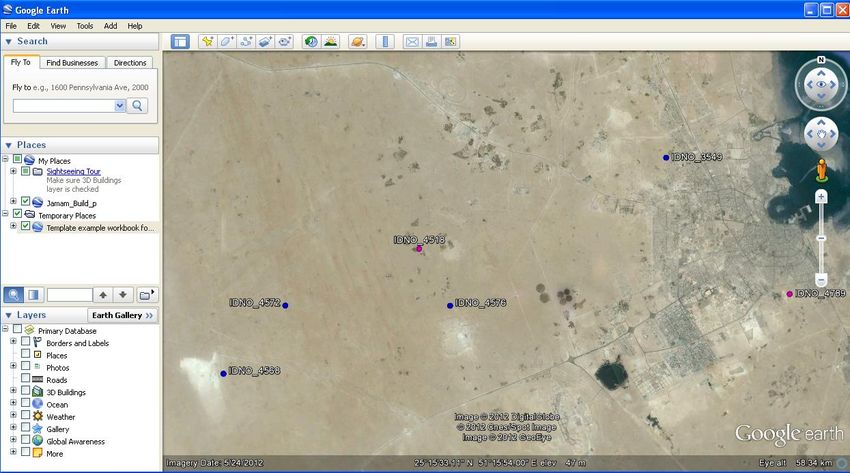This screenshot has height=473, width=850.
Task: Open the Edit menu
Action: pyautogui.click(x=34, y=25)
